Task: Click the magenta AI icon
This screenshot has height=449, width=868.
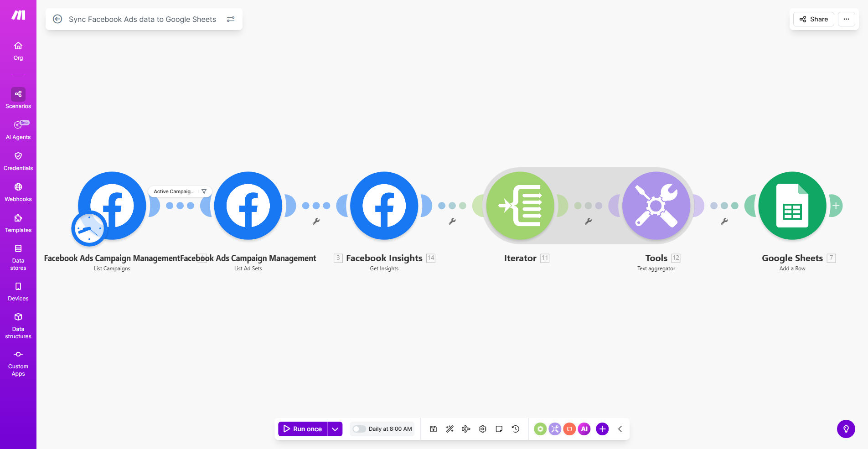Action: pyautogui.click(x=584, y=429)
